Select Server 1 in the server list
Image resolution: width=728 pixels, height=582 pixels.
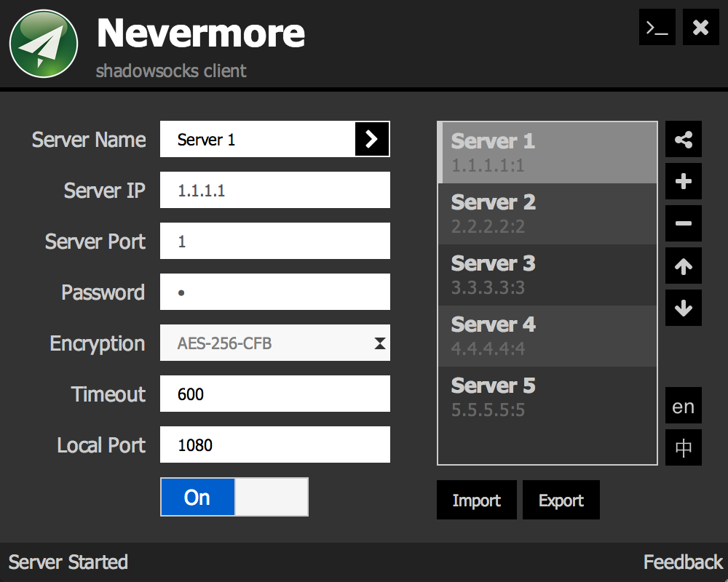[547, 153]
